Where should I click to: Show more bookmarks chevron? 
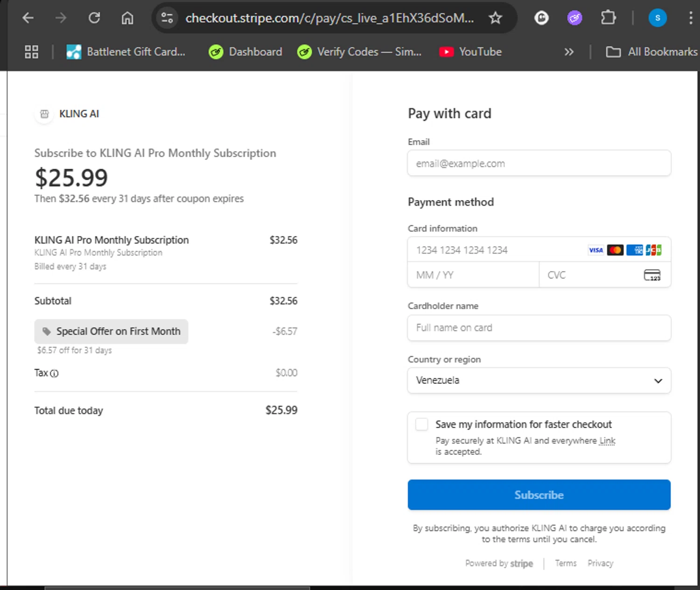tap(568, 52)
